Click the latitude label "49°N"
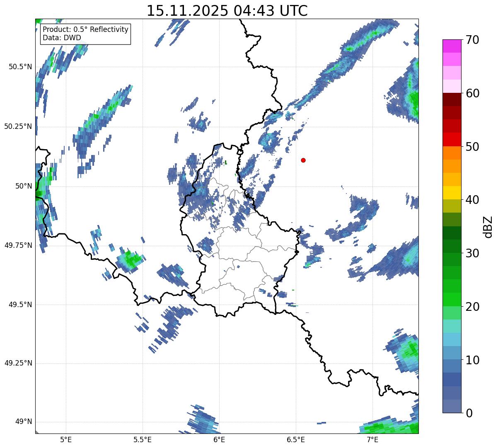498x448 pixels. point(24,422)
